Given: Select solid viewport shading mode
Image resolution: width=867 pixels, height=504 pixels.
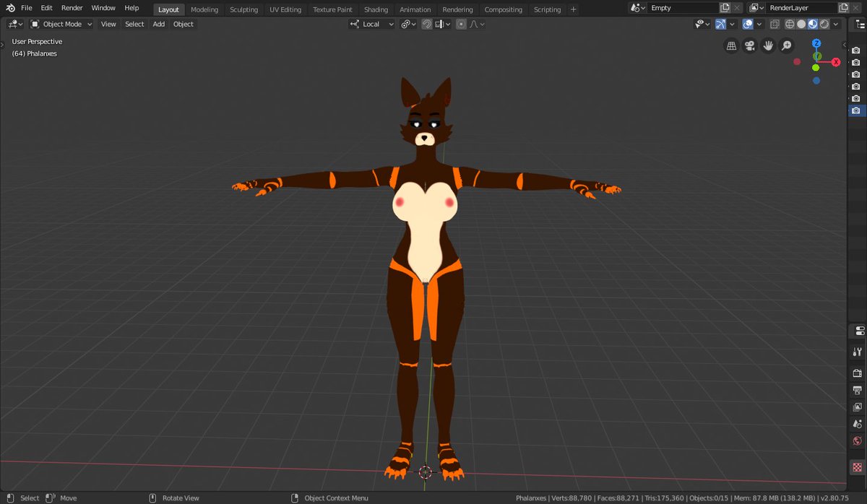Looking at the screenshot, I should click(801, 24).
